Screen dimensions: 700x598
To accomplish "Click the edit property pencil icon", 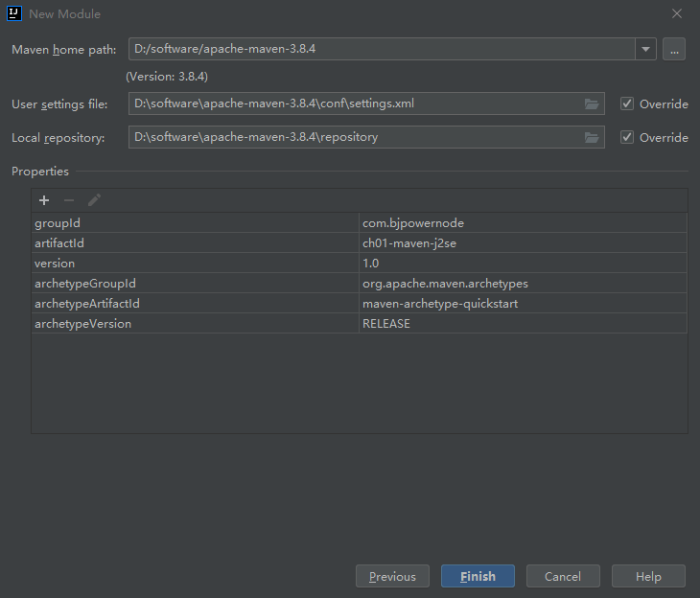I will point(94,200).
